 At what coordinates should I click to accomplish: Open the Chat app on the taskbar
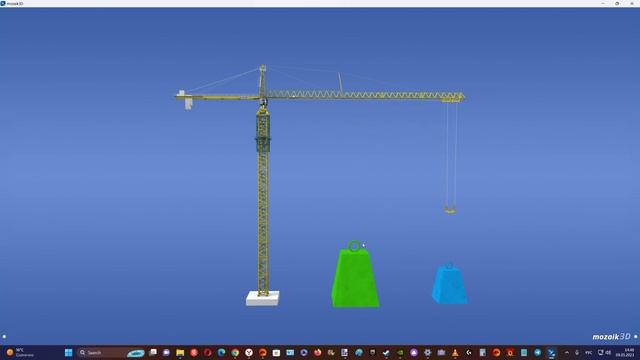click(166, 353)
